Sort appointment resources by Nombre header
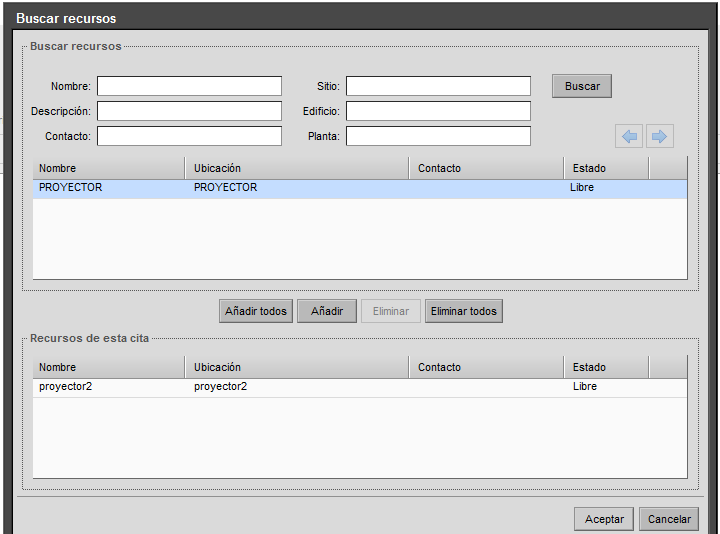Image resolution: width=720 pixels, height=534 pixels. coord(109,367)
